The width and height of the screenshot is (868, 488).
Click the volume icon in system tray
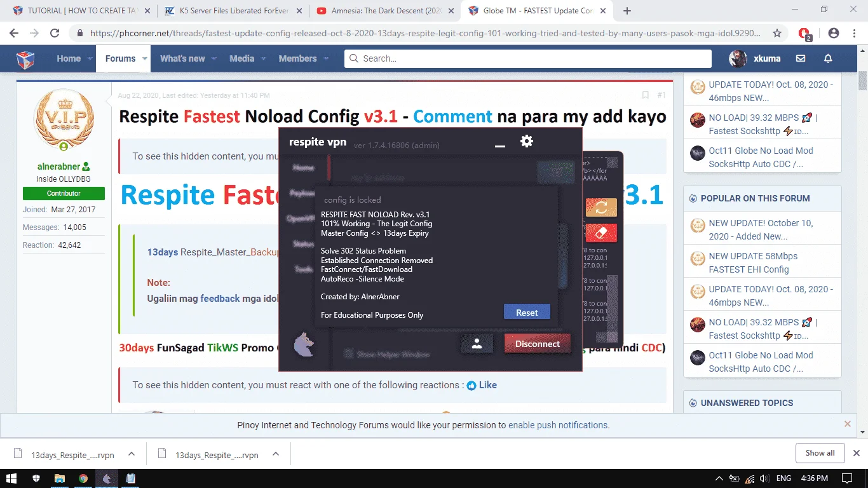pyautogui.click(x=764, y=478)
